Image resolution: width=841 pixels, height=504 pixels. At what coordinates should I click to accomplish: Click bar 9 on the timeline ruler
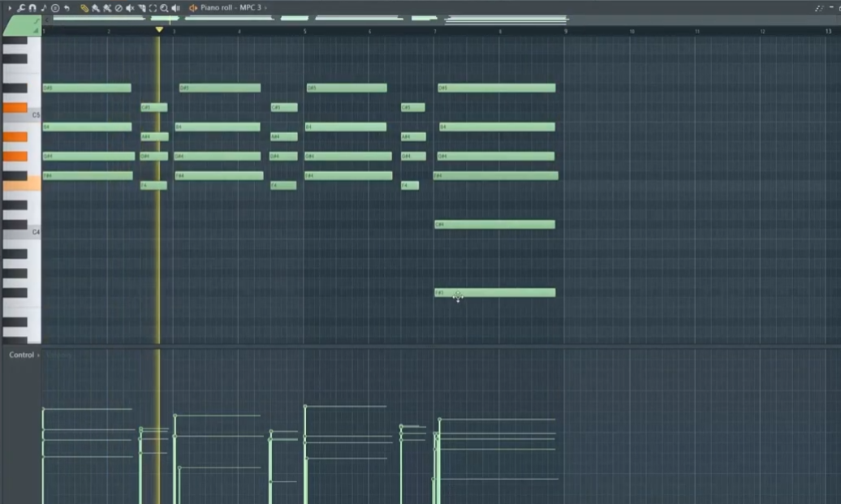click(x=565, y=32)
